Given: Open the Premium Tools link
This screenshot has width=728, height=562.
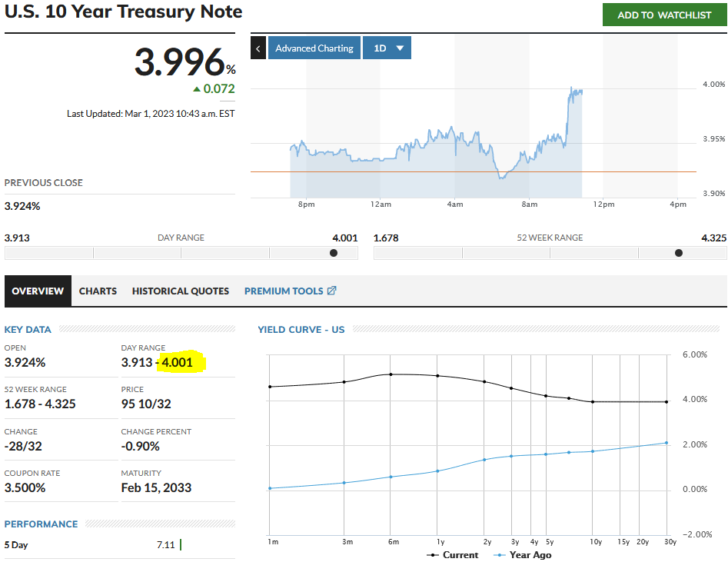Looking at the screenshot, I should pyautogui.click(x=284, y=291).
